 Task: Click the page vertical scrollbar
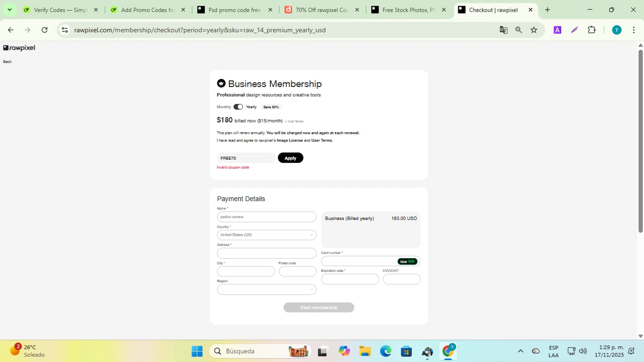tap(641, 142)
